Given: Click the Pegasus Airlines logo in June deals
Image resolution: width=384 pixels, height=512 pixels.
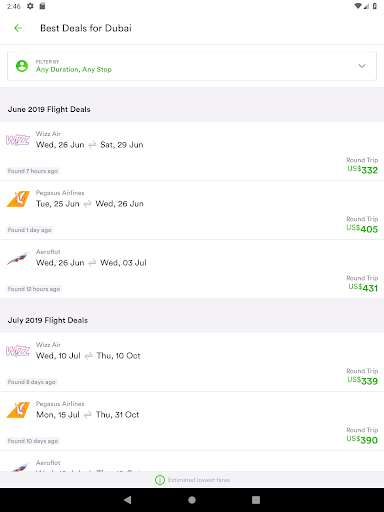Looking at the screenshot, I should (x=18, y=199).
